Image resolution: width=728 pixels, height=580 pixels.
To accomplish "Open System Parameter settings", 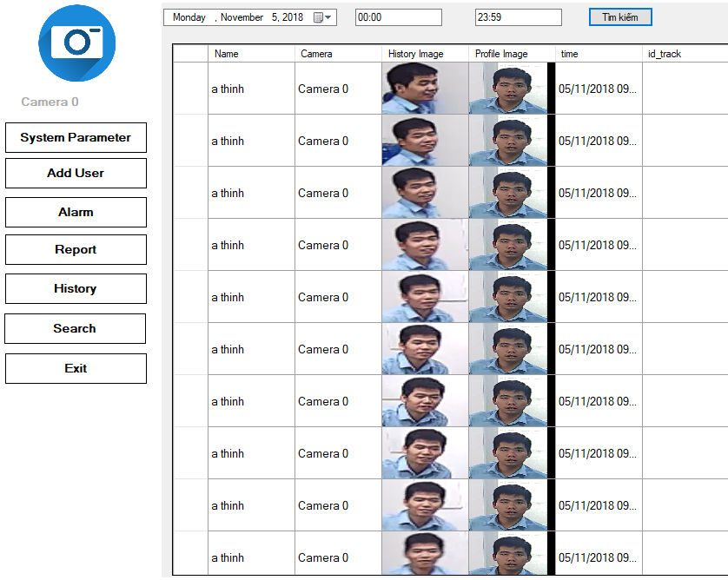I will [x=76, y=137].
